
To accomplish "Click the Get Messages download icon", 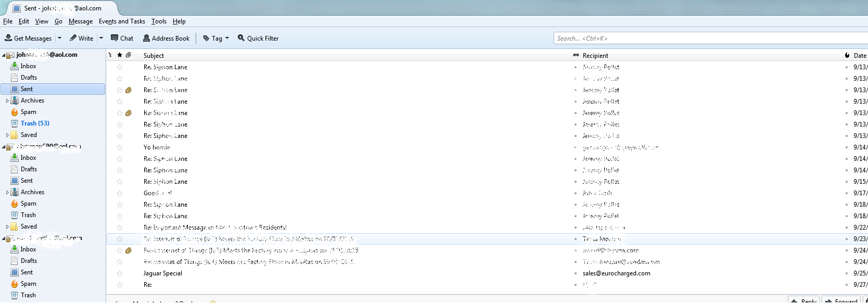I will 8,38.
